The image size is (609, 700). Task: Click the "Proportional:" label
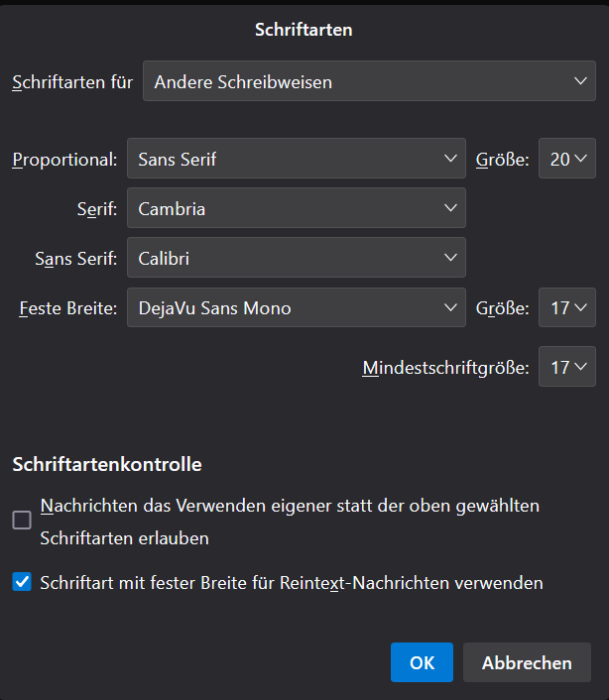coord(64,160)
